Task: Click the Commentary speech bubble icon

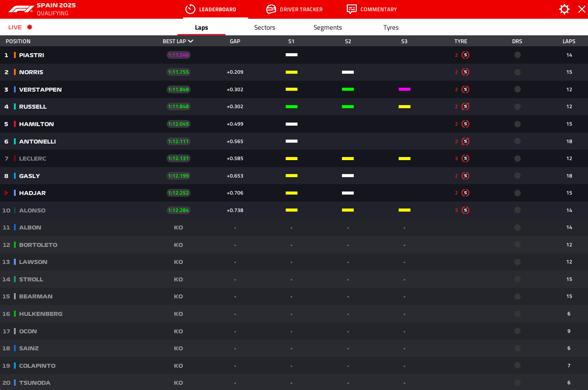Action: point(352,9)
